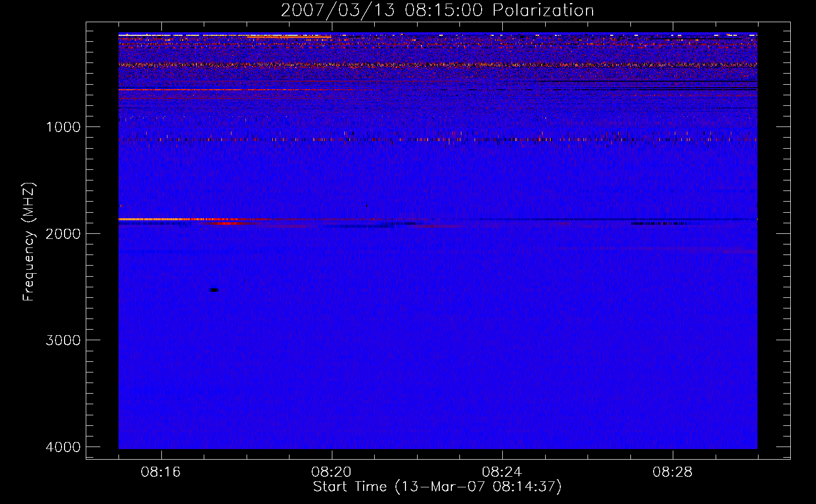Click the "Frequency (MHZ)" axis label
This screenshot has width=816, height=504.
tap(29, 242)
